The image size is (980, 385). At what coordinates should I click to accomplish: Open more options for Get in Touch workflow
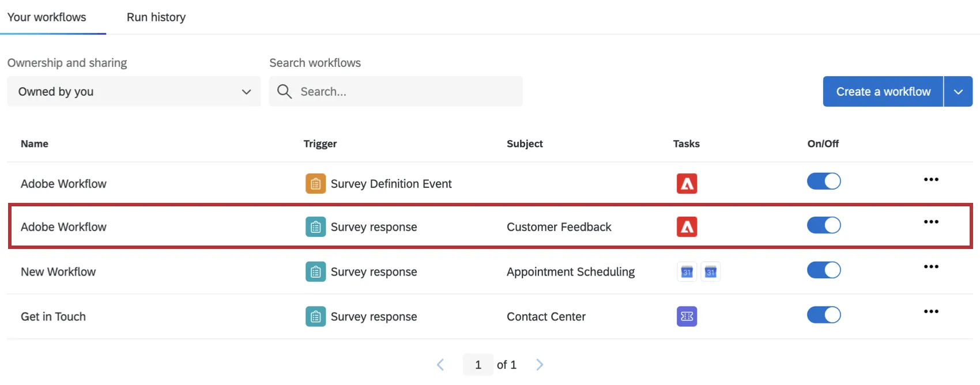click(x=931, y=312)
